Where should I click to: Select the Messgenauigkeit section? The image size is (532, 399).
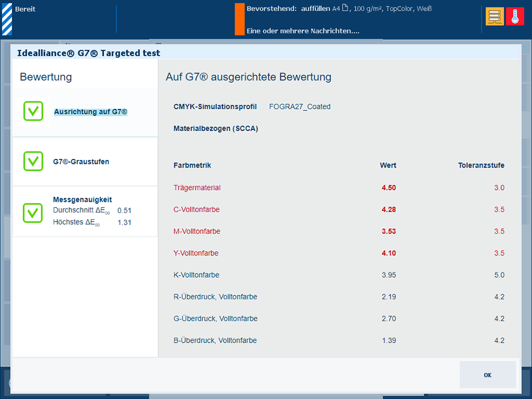point(85,211)
